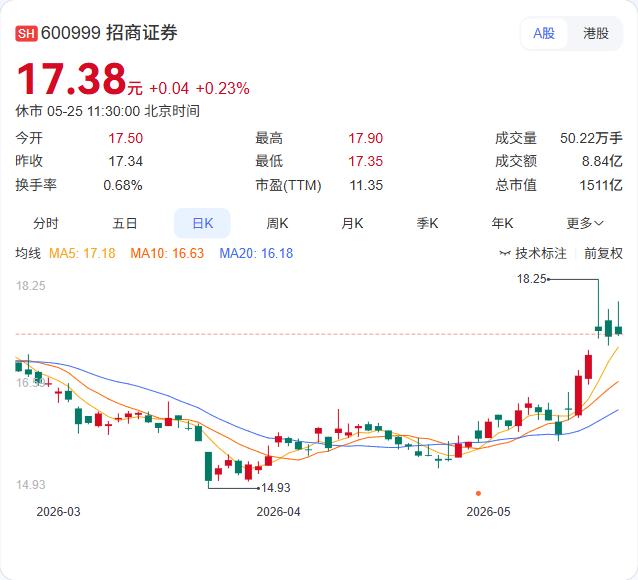Click the 2026-05 date axis label

tap(488, 512)
